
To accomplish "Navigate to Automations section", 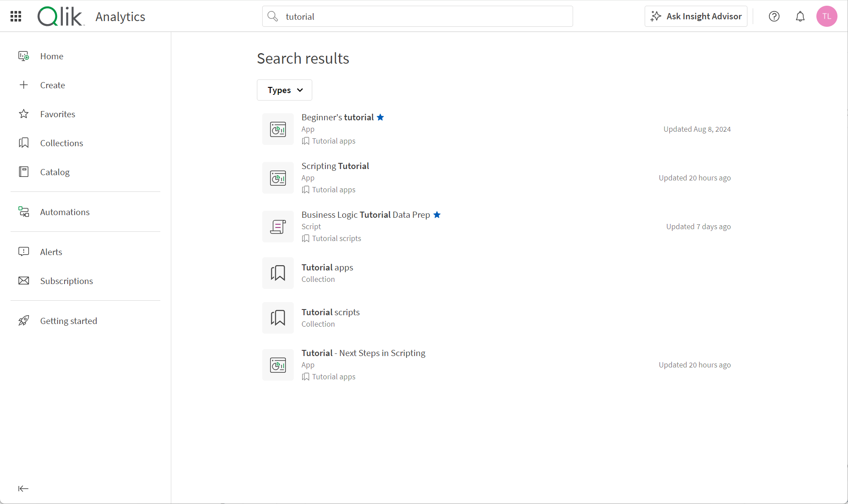I will point(65,212).
